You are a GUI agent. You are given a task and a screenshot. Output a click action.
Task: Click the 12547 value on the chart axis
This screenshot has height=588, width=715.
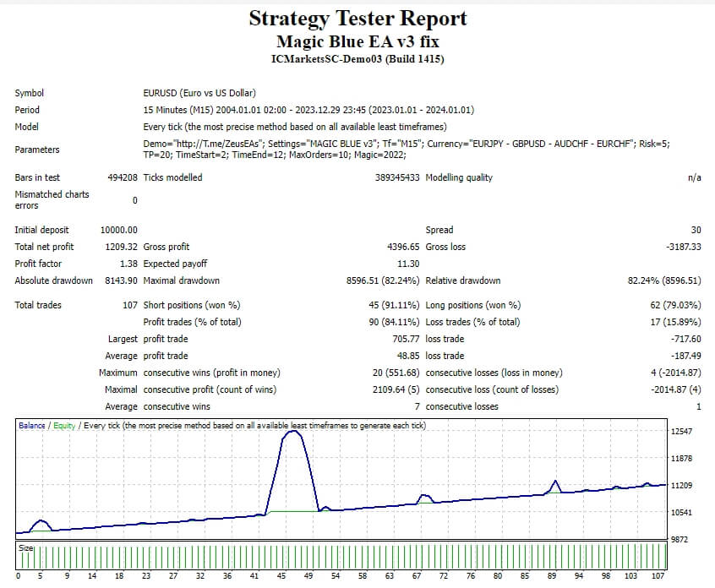point(681,431)
